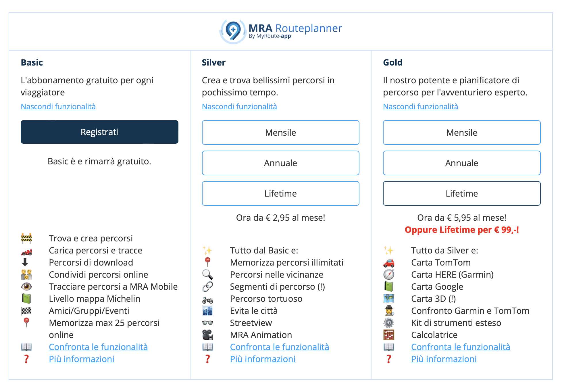This screenshot has width=562, height=392.
Task: Click the construction barrier icon beside Trova e crea percorsi
Action: [x=26, y=238]
